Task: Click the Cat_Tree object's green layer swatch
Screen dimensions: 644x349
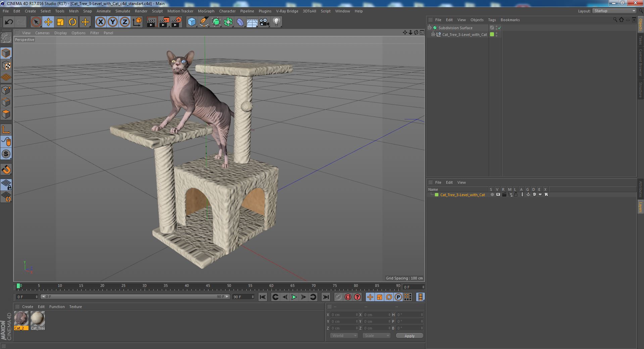Action: pos(492,35)
